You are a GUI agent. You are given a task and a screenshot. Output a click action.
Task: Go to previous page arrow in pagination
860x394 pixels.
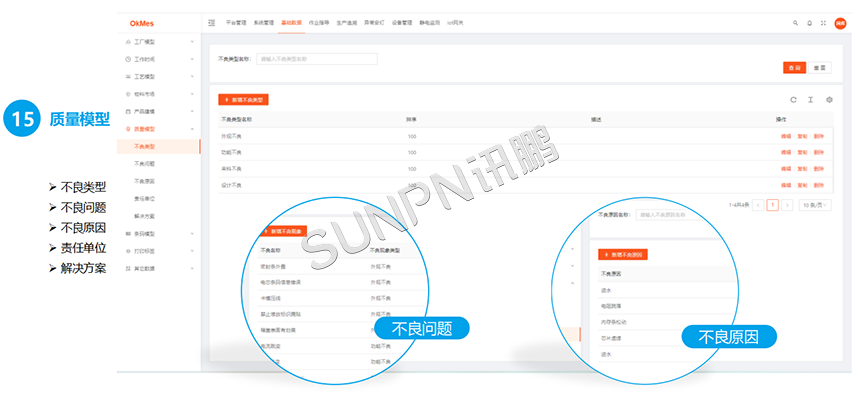pyautogui.click(x=759, y=205)
